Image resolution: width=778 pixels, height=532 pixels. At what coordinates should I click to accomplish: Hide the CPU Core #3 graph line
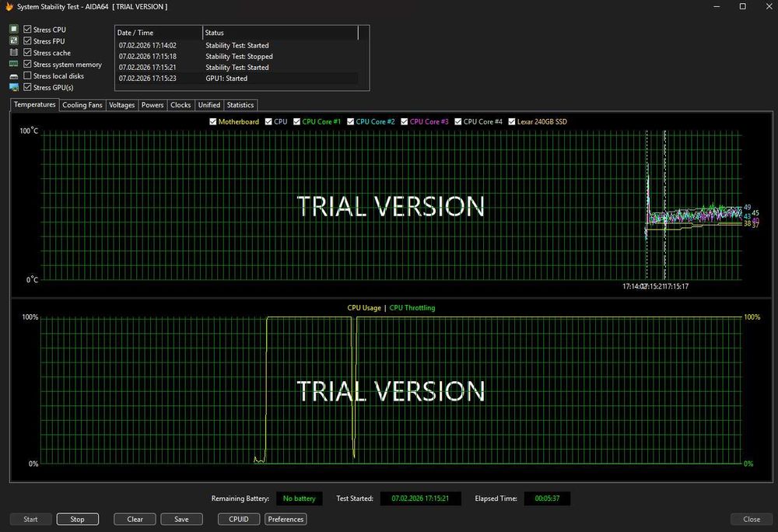(x=405, y=121)
